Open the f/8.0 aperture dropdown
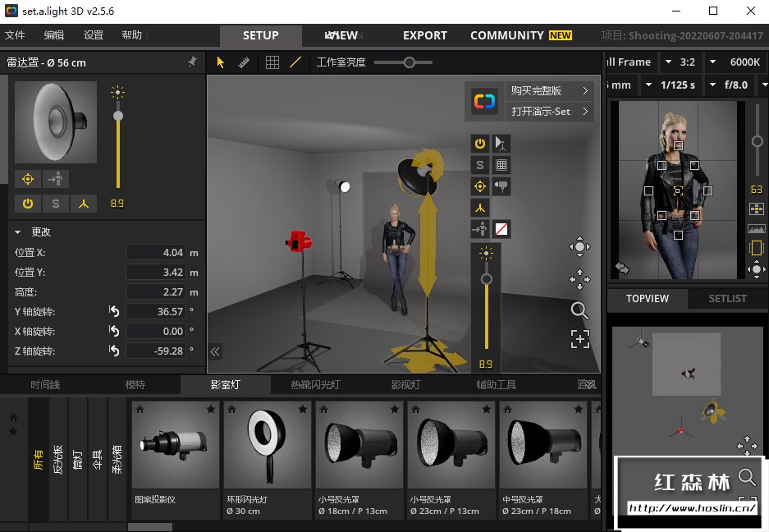 point(730,85)
